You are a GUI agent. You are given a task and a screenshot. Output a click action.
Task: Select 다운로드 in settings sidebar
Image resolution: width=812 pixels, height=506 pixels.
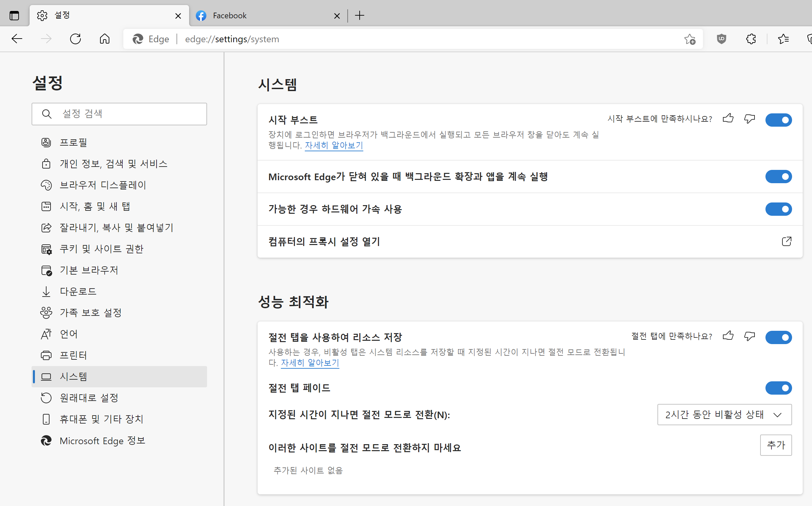click(x=78, y=291)
